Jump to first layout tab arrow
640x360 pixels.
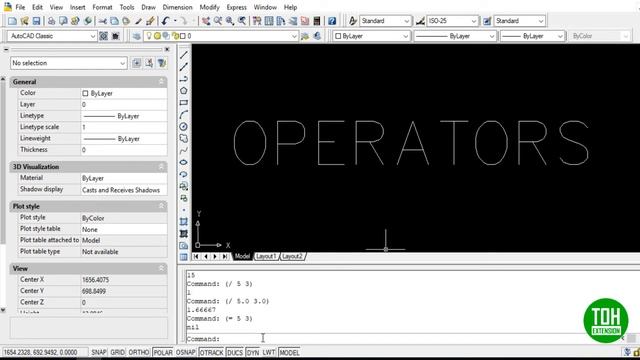[x=196, y=256]
